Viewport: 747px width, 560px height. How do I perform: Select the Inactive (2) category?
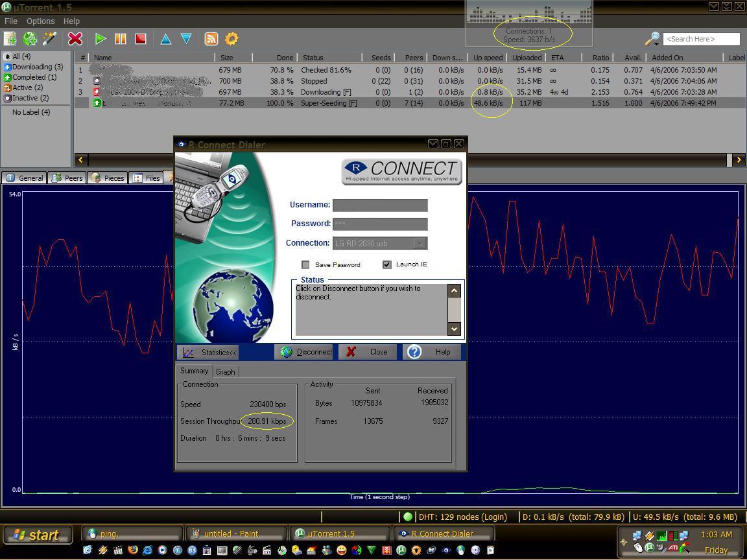(x=26, y=98)
